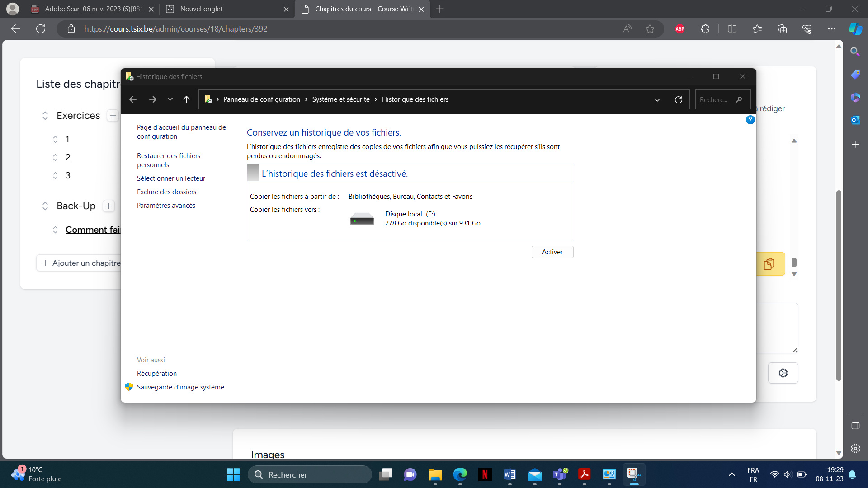The width and height of the screenshot is (868, 488).
Task: Click the AdBlock Plus extension icon
Action: (x=680, y=29)
